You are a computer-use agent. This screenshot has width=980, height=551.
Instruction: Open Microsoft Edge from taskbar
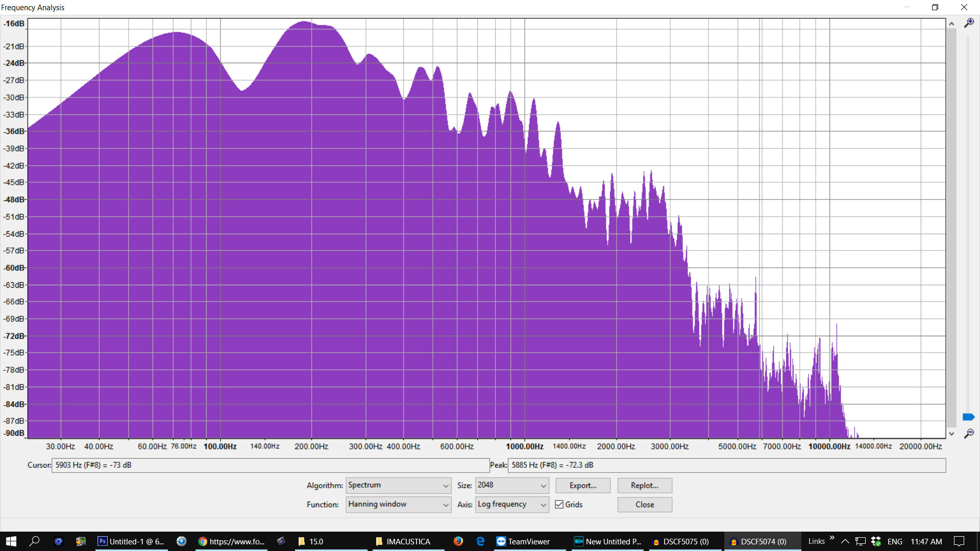pyautogui.click(x=480, y=541)
